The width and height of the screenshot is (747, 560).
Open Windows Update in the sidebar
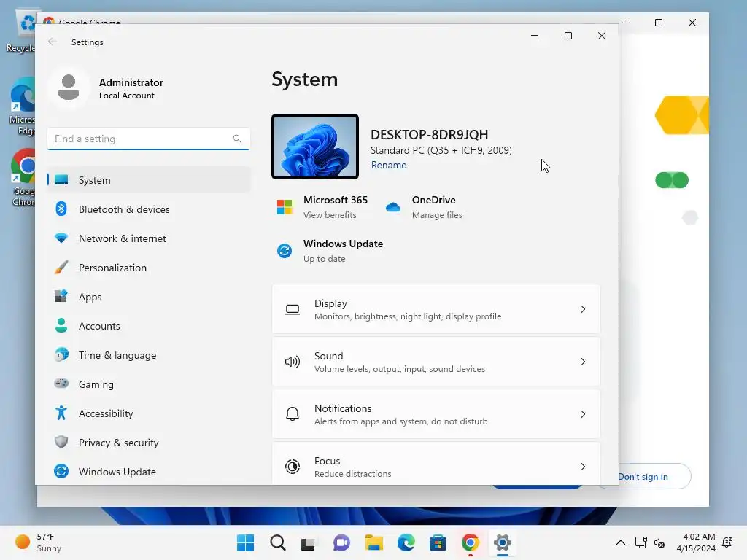point(148,472)
